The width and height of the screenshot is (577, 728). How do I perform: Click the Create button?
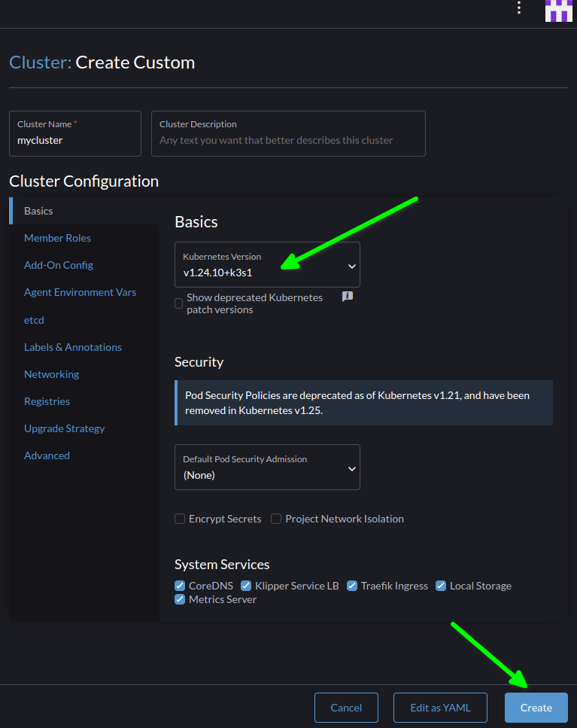(536, 708)
